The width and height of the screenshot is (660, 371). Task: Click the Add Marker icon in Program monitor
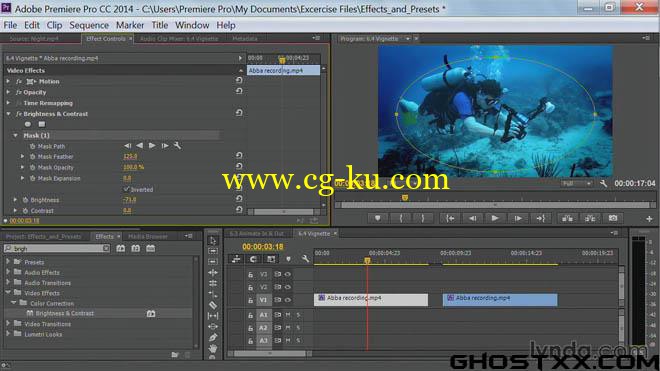click(x=378, y=218)
